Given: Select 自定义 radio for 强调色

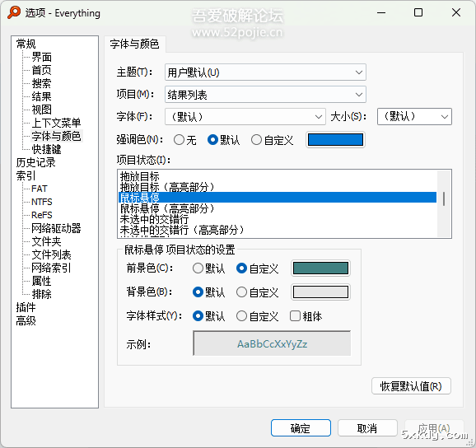Looking at the screenshot, I should [256, 140].
